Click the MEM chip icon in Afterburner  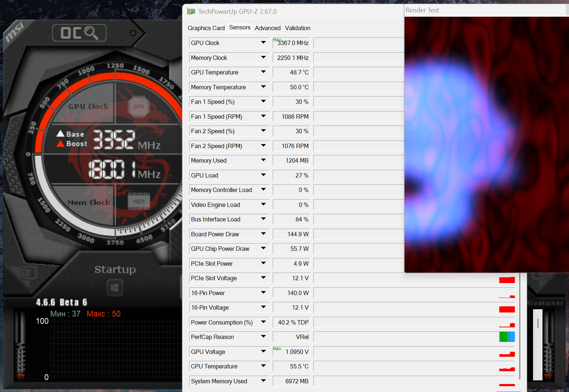[x=139, y=201]
